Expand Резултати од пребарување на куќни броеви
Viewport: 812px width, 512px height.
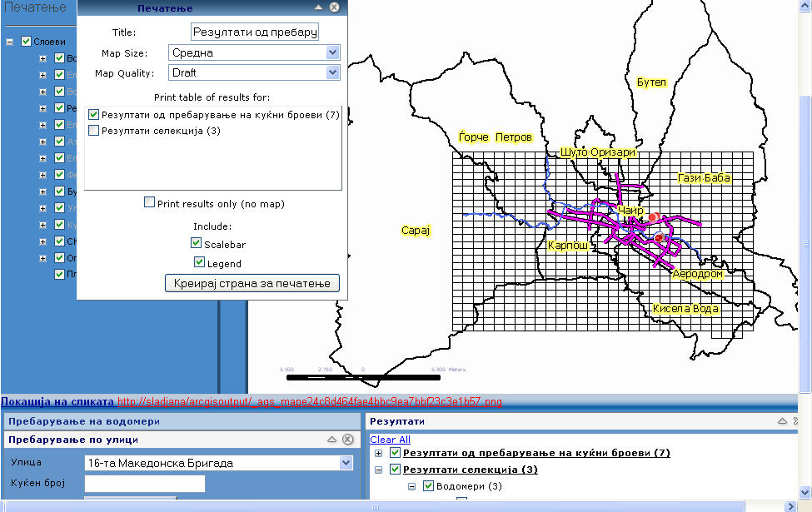click(x=380, y=452)
